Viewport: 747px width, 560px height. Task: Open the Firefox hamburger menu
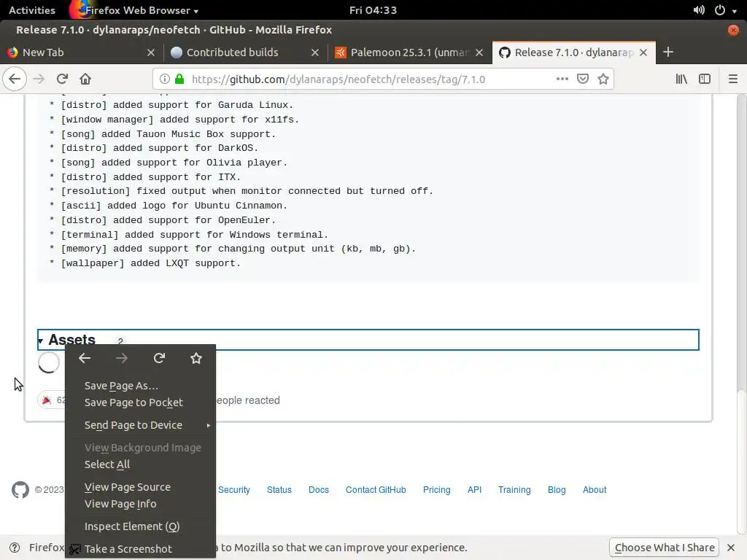[x=732, y=79]
